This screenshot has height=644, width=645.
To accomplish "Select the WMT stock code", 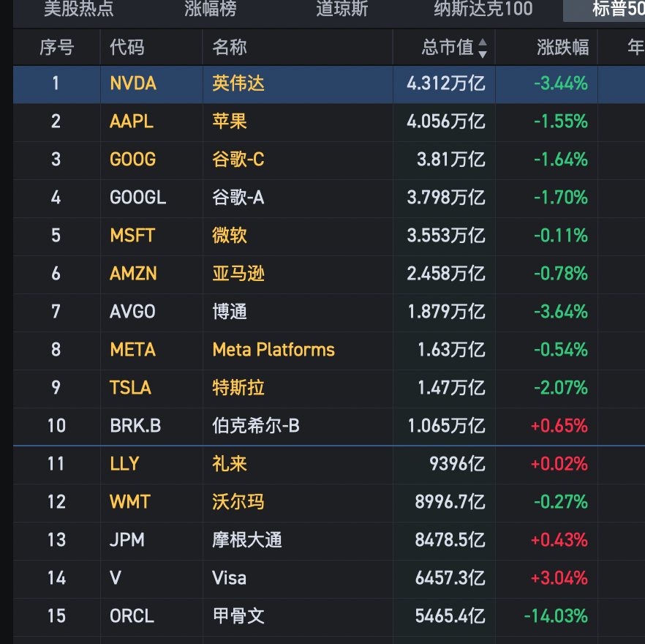I will pos(130,502).
